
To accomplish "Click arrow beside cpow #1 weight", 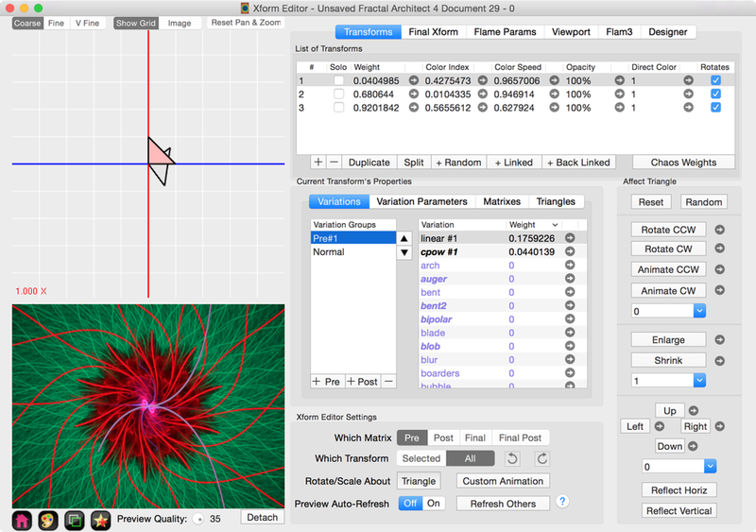I will coord(570,251).
